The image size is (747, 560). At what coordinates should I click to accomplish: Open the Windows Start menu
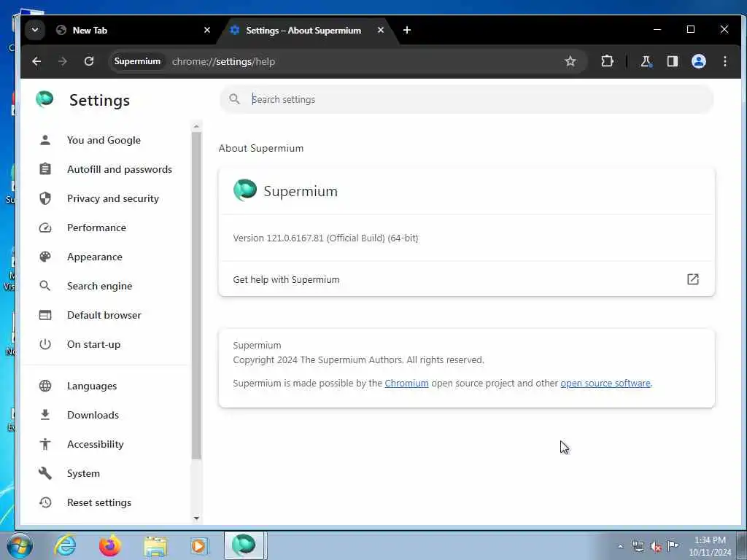pos(20,545)
